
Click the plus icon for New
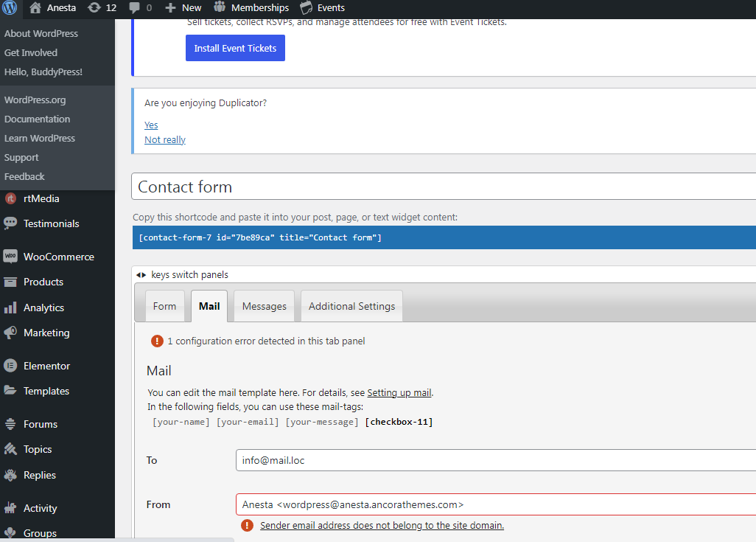click(170, 7)
